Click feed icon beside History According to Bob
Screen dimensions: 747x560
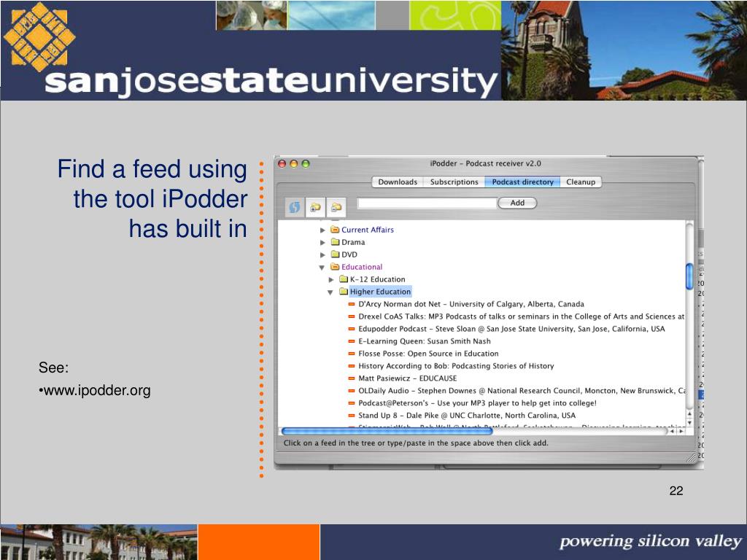tap(352, 366)
